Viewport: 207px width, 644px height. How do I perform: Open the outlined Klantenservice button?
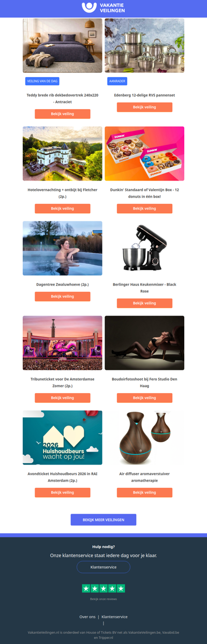tap(103, 567)
